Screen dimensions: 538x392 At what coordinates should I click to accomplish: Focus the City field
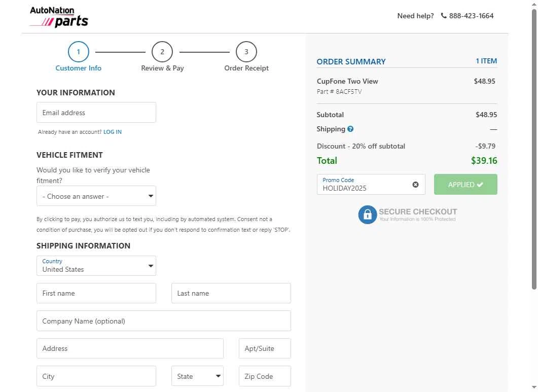click(x=96, y=376)
